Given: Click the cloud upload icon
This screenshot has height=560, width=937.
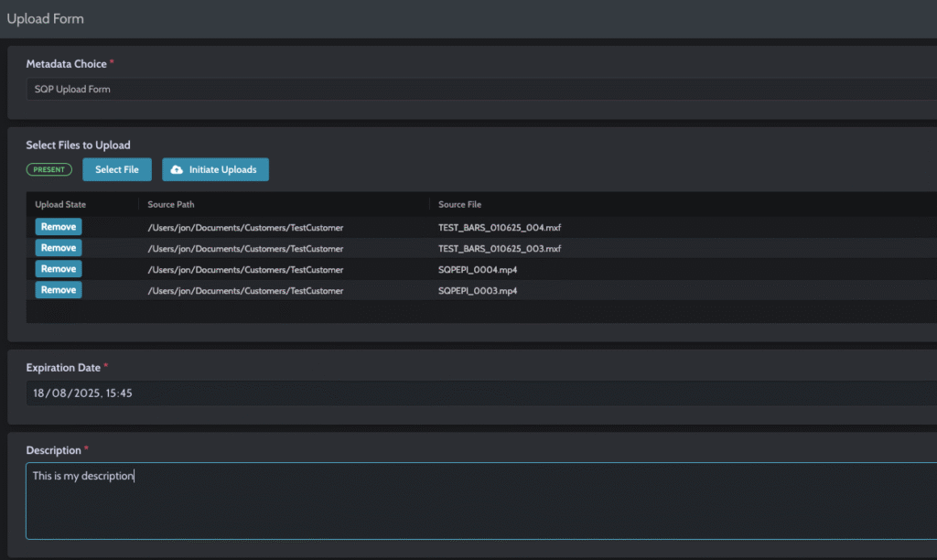Looking at the screenshot, I should click(x=177, y=169).
